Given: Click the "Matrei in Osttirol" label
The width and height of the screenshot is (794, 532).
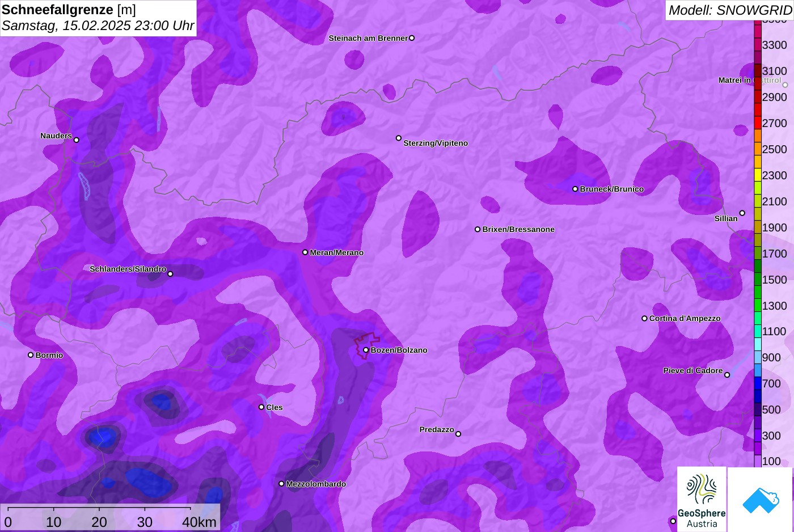Looking at the screenshot, I should click(750, 80).
